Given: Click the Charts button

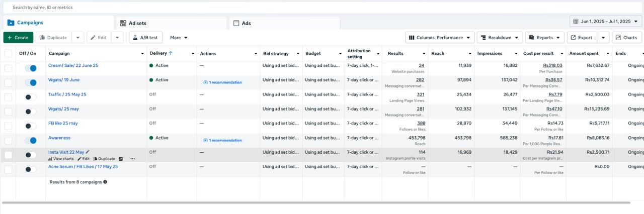Looking at the screenshot, I should click(627, 38).
